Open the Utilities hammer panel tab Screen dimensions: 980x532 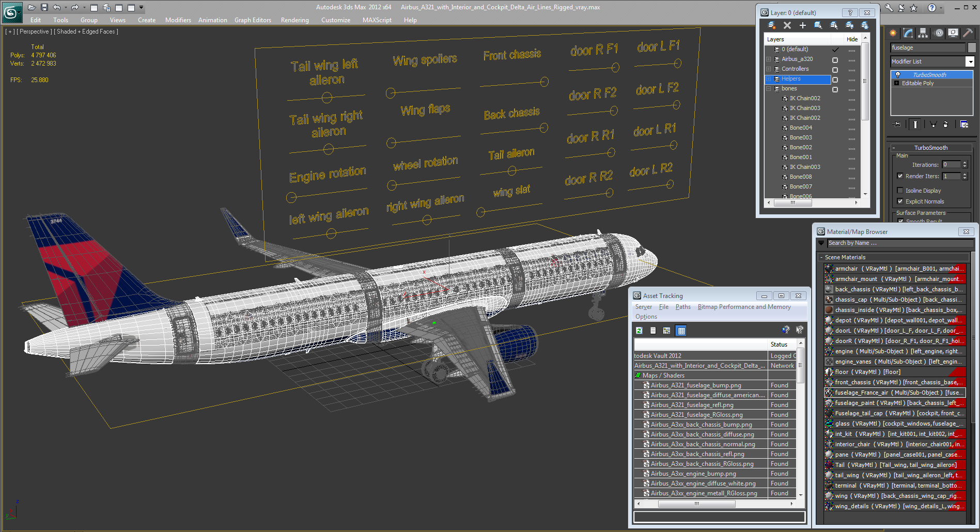[968, 33]
